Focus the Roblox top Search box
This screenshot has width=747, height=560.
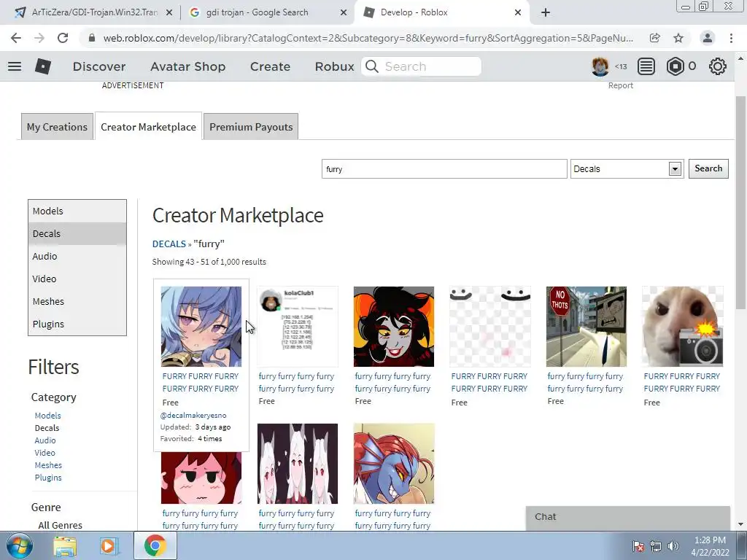(x=421, y=66)
